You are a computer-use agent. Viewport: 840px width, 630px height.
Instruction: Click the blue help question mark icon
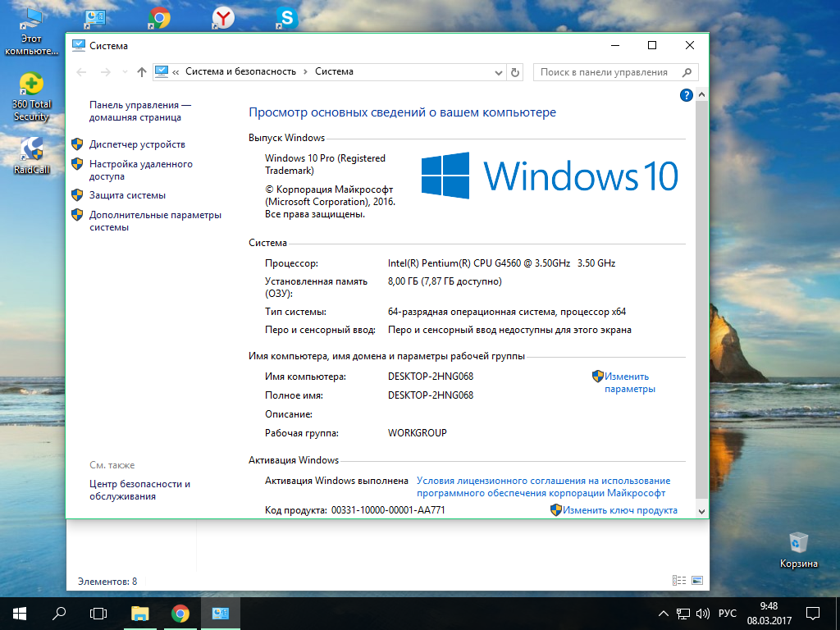pos(687,95)
